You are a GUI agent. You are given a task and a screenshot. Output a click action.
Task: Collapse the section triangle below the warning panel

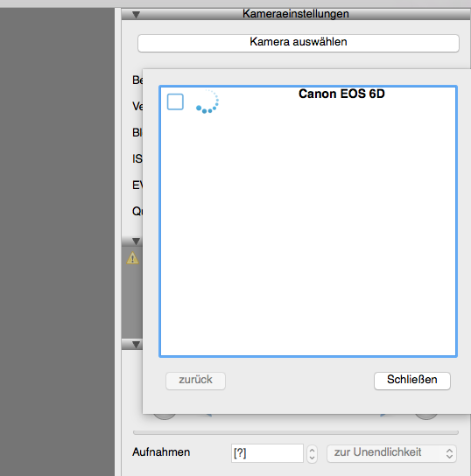[136, 345]
